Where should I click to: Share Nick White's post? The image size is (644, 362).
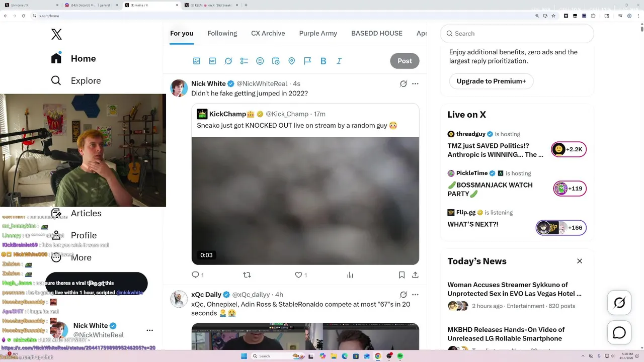[415, 275]
